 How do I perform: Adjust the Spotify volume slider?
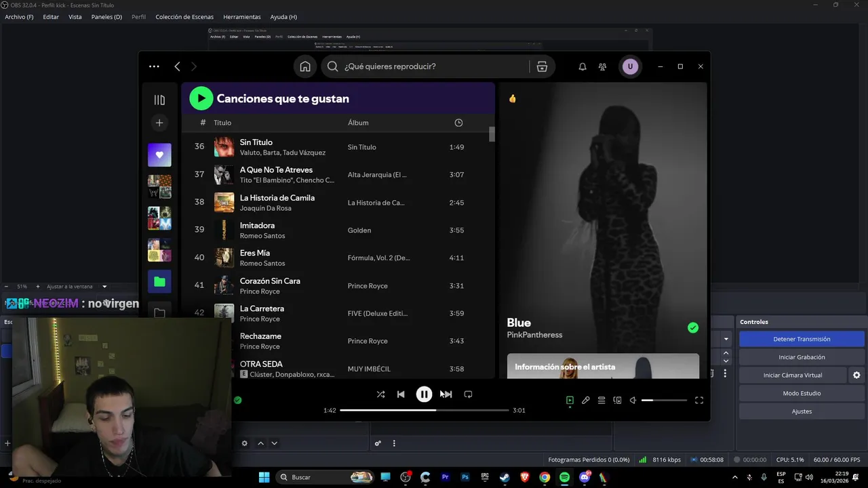[664, 401]
